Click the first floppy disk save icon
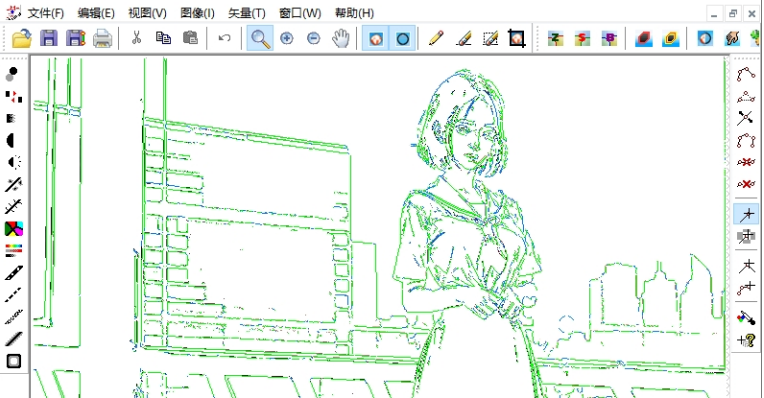The image size is (764, 398). [49, 38]
